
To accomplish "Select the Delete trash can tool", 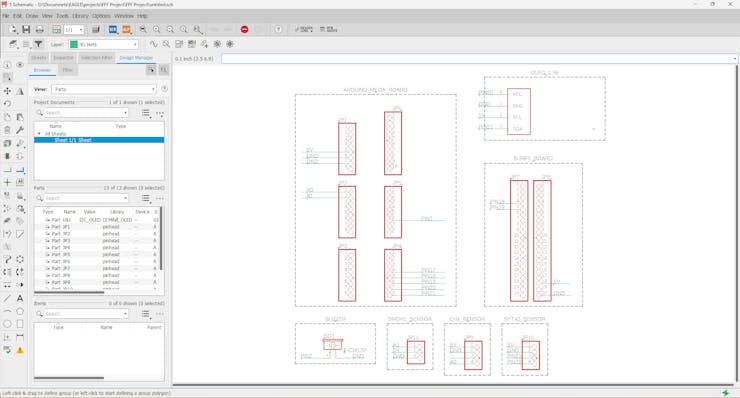I will [x=8, y=130].
